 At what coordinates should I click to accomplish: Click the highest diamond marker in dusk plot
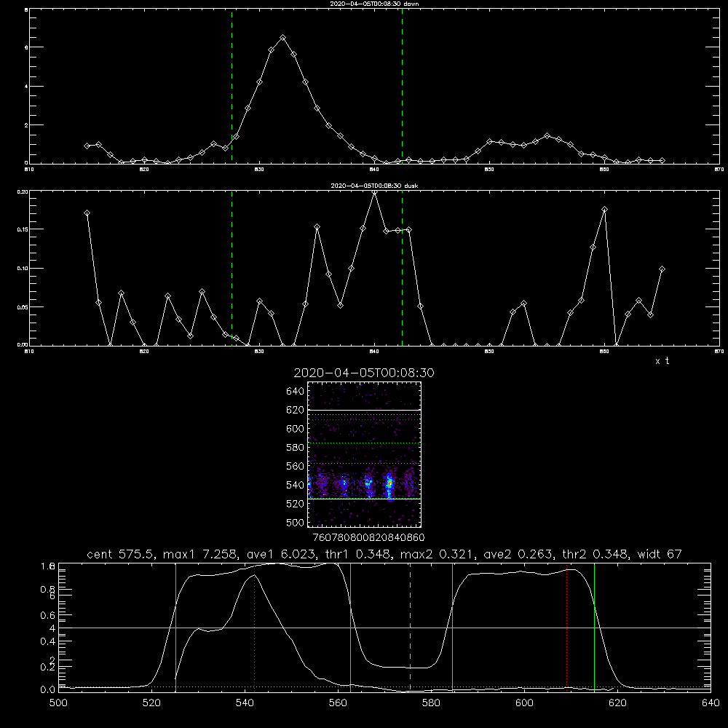tap(375, 192)
